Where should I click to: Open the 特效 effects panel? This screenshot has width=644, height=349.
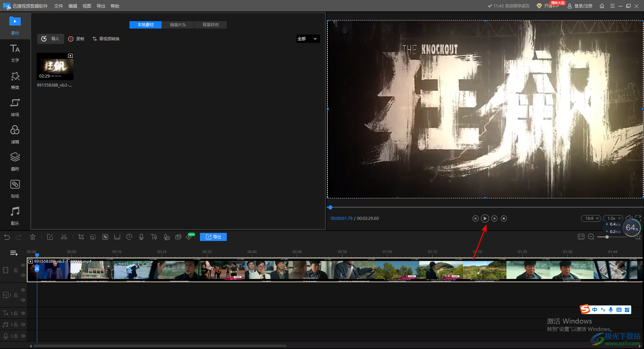pos(15,80)
